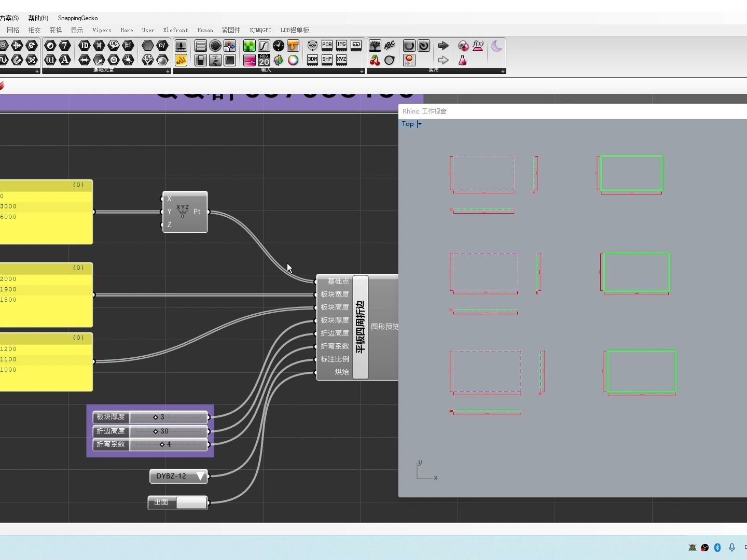Select the ID hexagon primitive icon
The height and width of the screenshot is (560, 747).
tap(85, 46)
